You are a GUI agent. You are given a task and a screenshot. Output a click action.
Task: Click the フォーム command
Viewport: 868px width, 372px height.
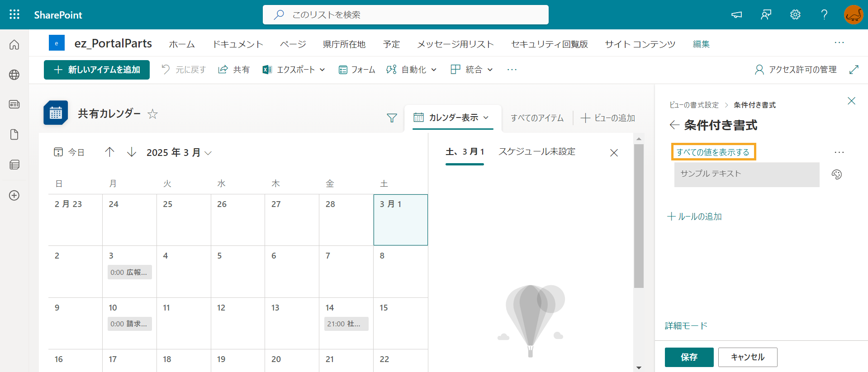(357, 70)
